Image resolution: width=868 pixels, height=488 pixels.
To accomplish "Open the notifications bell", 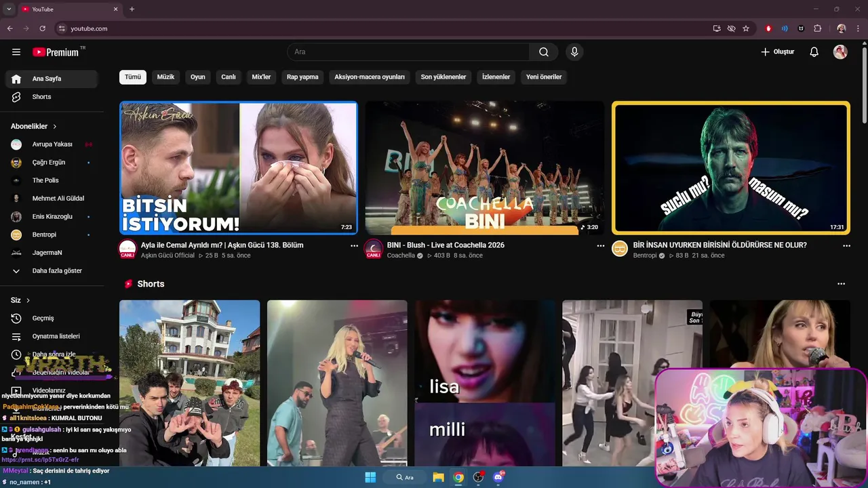I will (x=814, y=52).
